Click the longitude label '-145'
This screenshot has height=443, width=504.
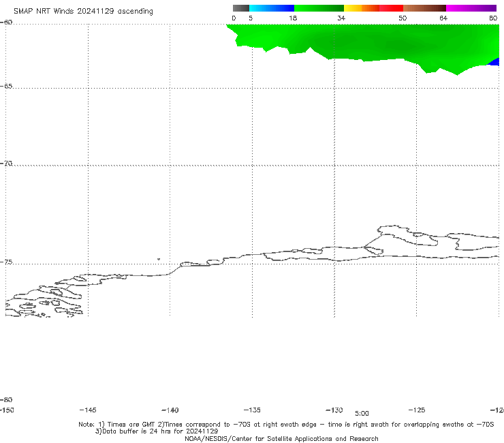[88, 410]
